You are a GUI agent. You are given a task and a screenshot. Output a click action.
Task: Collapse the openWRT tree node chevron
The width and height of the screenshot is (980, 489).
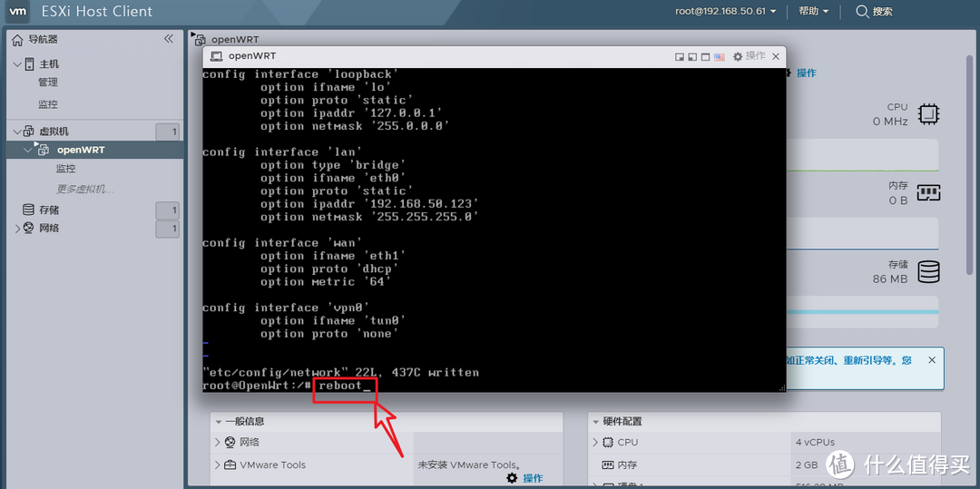pos(28,150)
